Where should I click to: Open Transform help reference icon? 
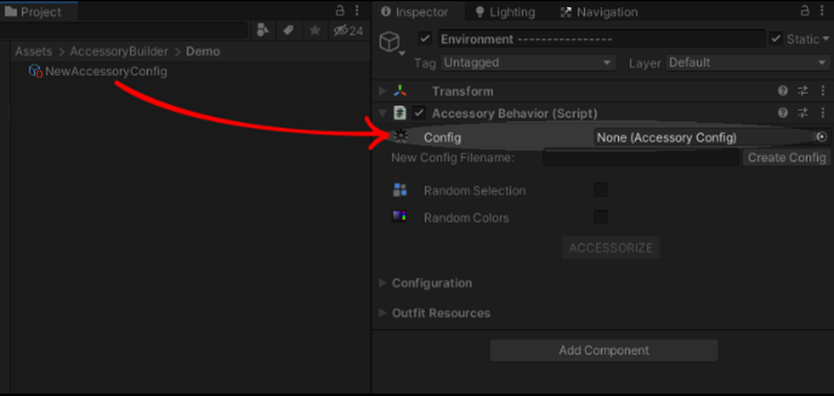point(783,91)
